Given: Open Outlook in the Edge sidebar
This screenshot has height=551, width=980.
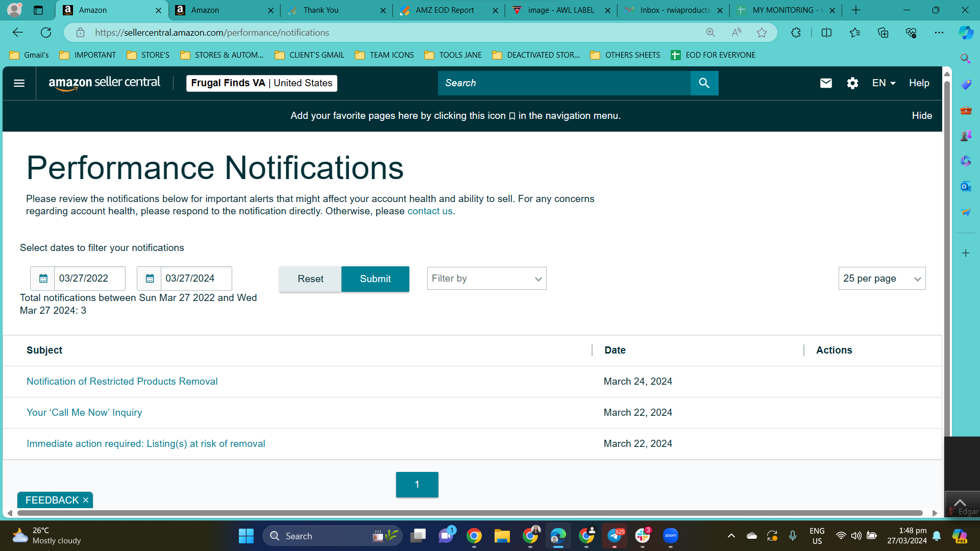Looking at the screenshot, I should click(966, 187).
